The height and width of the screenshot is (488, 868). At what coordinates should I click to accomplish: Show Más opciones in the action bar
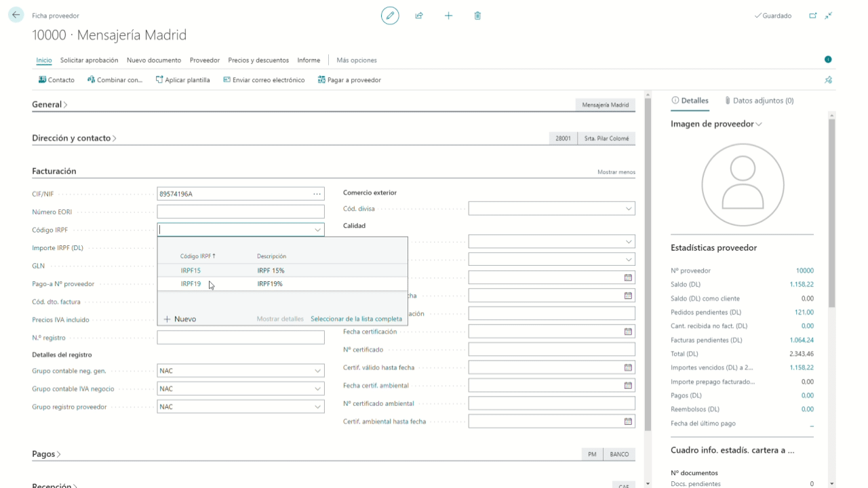tap(357, 60)
